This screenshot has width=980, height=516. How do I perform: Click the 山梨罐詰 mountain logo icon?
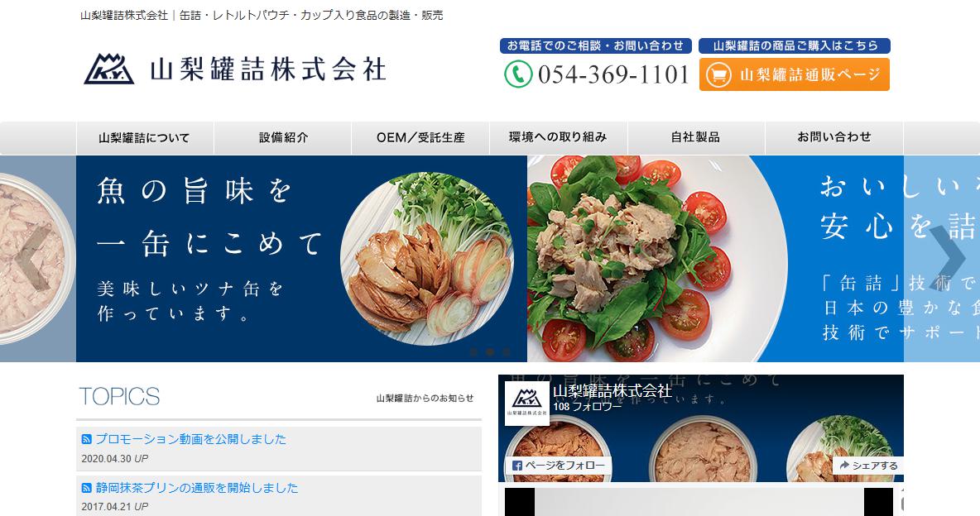point(109,69)
